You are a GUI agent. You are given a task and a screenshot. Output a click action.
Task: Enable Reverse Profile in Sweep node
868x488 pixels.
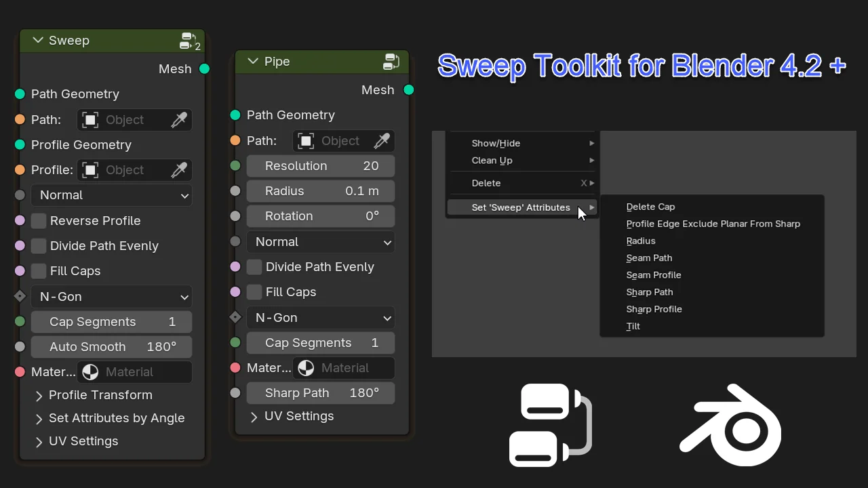click(x=38, y=220)
